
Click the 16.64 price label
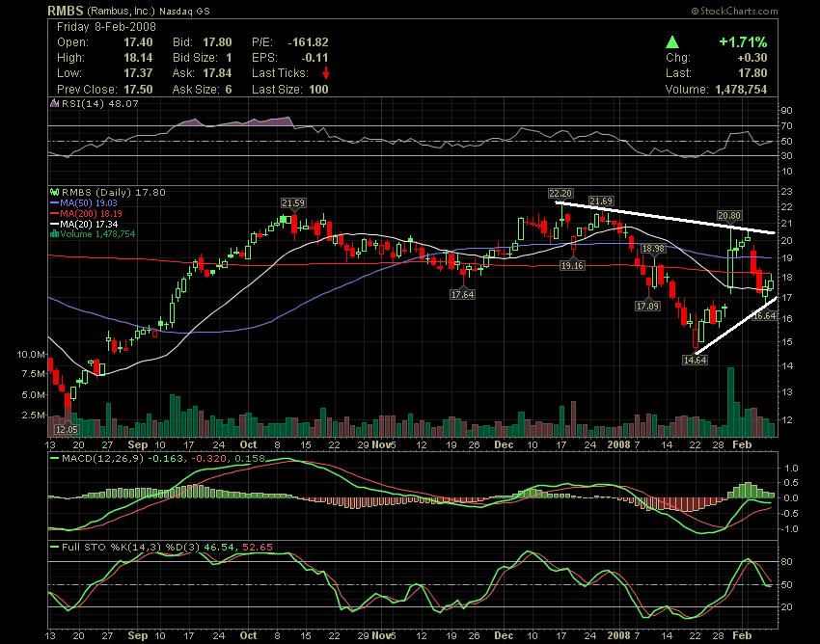tap(764, 315)
